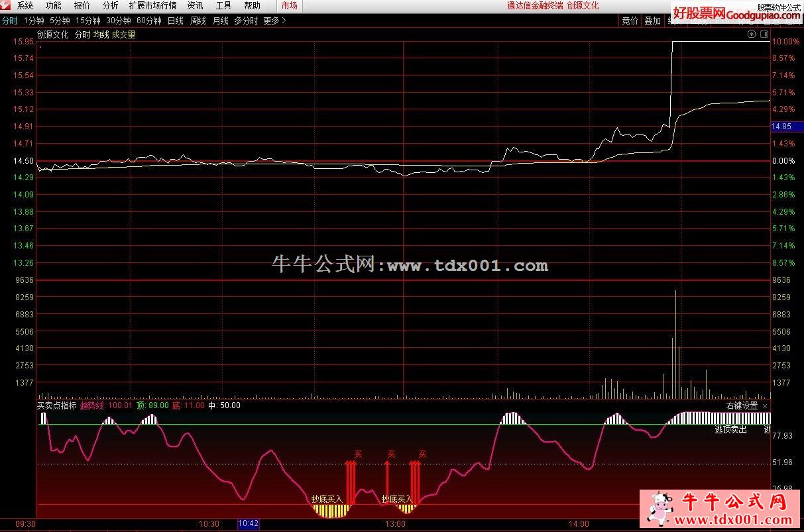This screenshot has height=532, width=804.
Task: Close the 买卖点指标 indicator panel
Action: click(765, 406)
